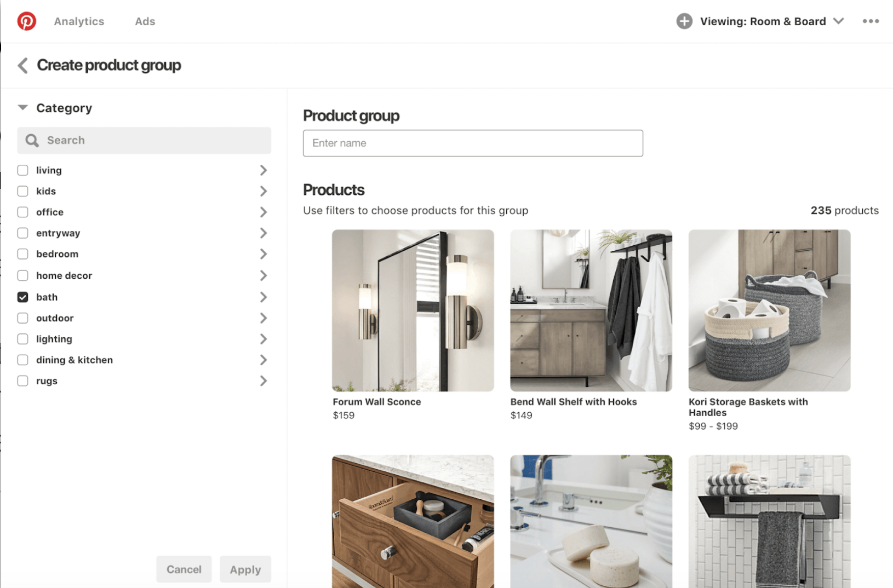This screenshot has height=588, width=893.
Task: Open the Viewing: Room & Board dropdown
Action: pos(839,21)
